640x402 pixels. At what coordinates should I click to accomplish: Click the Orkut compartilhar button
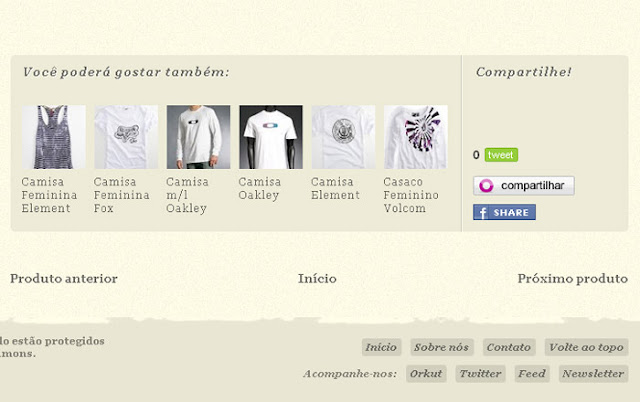tap(524, 186)
